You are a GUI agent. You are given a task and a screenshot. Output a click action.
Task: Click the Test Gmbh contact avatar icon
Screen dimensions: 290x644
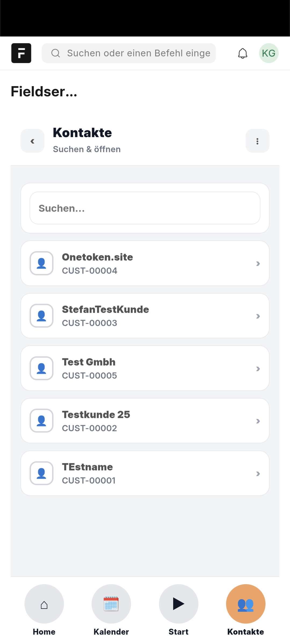pyautogui.click(x=41, y=368)
